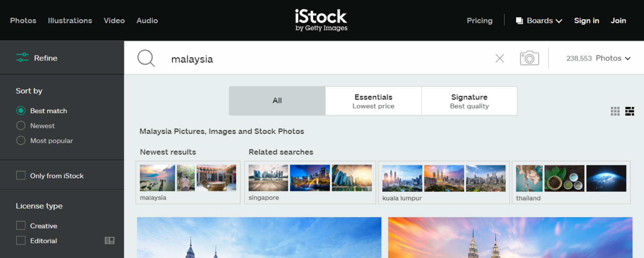644x258 pixels.
Task: Open thailand related search card
Action: pos(571,182)
